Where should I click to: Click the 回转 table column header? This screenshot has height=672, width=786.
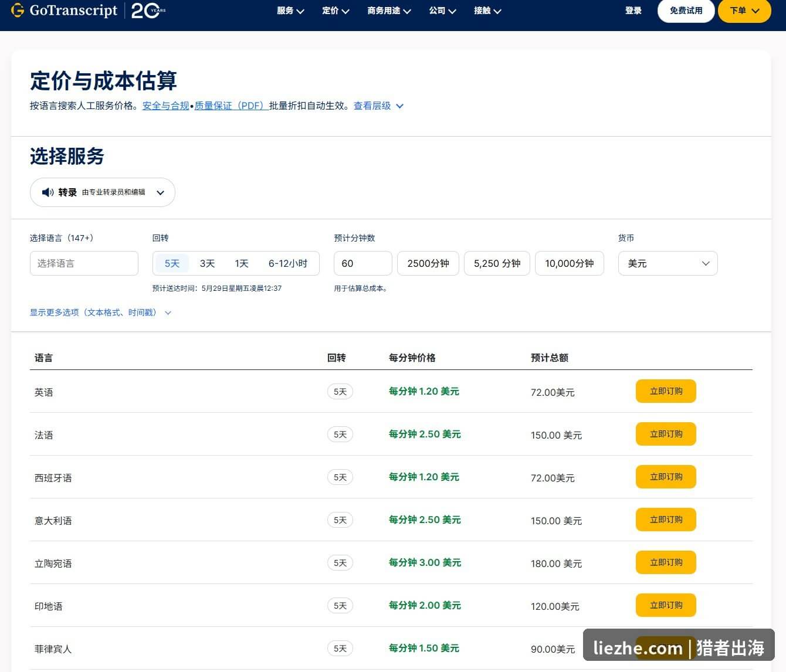[x=337, y=358]
